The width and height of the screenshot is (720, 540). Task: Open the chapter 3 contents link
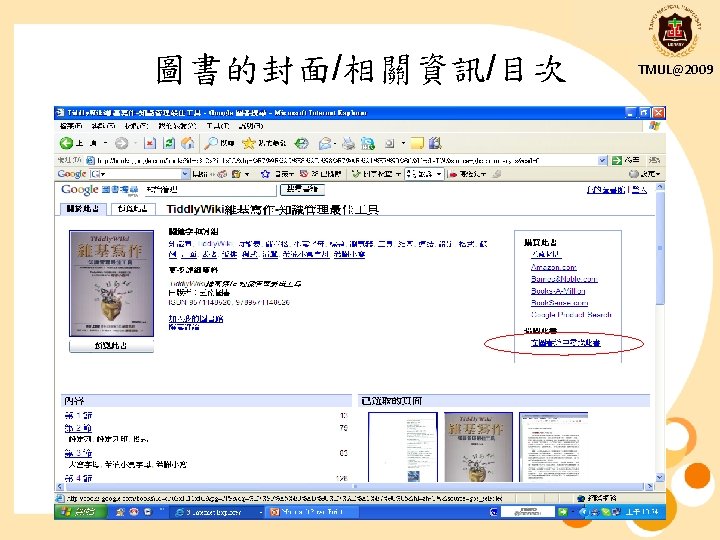click(x=79, y=453)
